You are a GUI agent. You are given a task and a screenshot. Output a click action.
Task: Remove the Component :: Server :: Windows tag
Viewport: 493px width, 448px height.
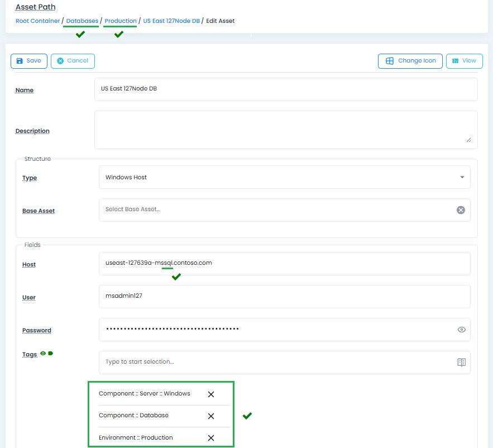[211, 394]
